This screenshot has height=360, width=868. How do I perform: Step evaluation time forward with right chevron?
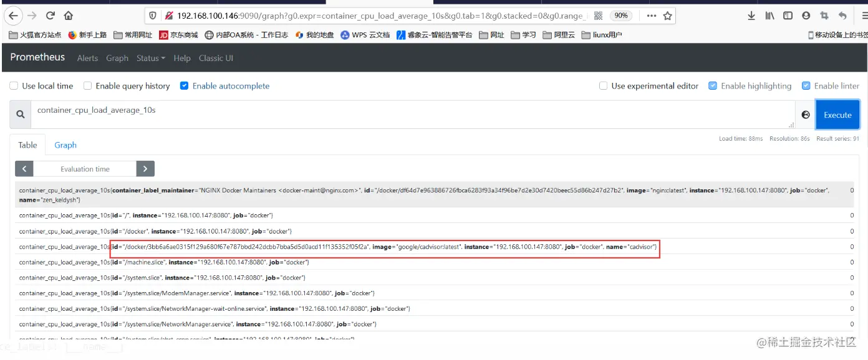coord(145,169)
